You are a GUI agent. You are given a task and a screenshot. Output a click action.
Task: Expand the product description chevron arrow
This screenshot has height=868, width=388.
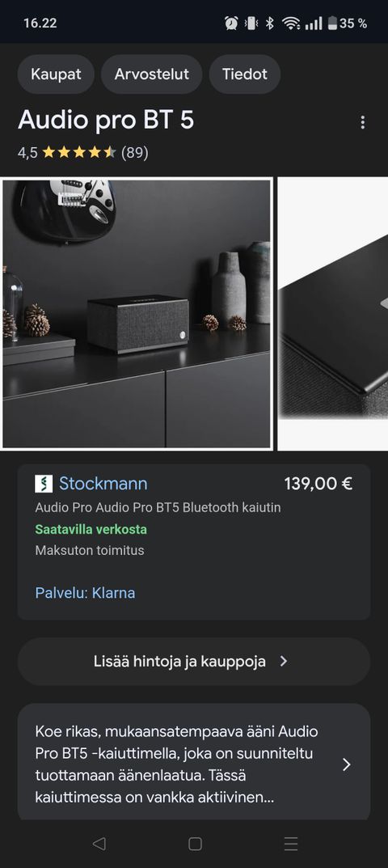point(347,764)
